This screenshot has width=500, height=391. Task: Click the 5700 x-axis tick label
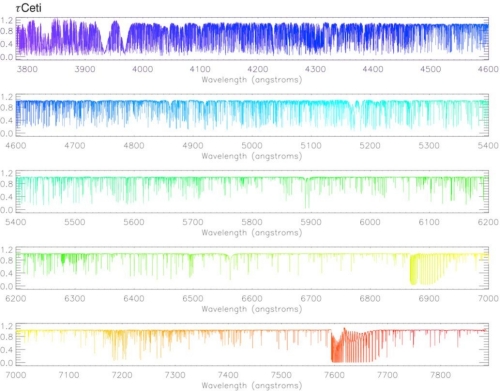pyautogui.click(x=193, y=222)
